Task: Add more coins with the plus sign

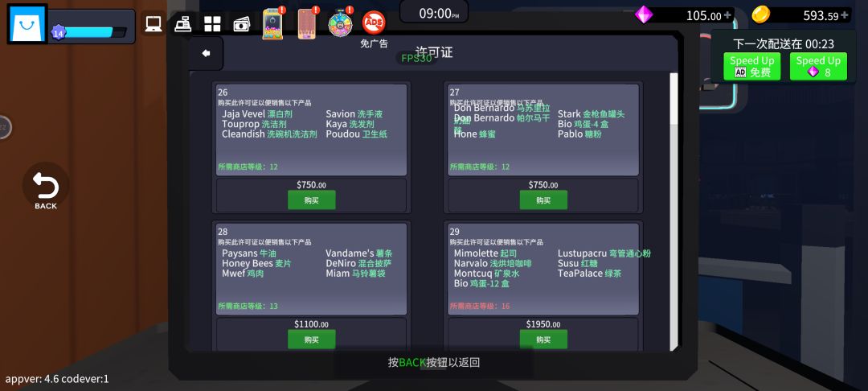Action: (844, 15)
